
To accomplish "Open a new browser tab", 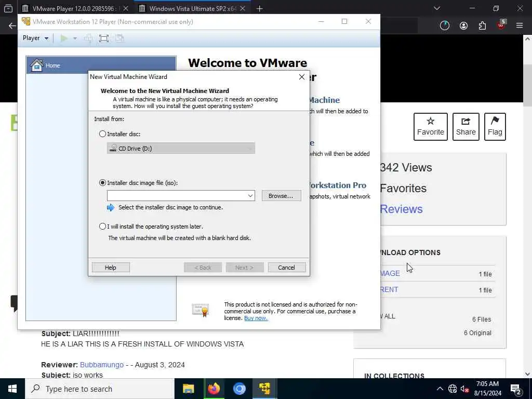I will [x=260, y=8].
